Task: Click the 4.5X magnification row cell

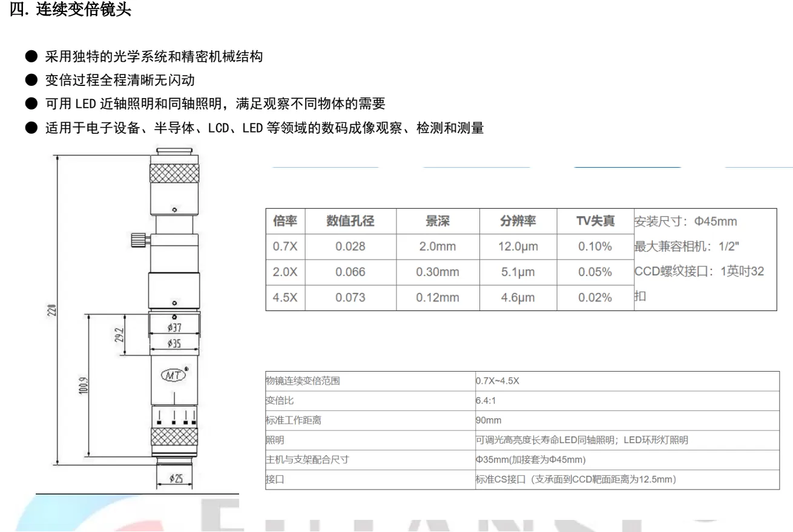Action: 285,297
